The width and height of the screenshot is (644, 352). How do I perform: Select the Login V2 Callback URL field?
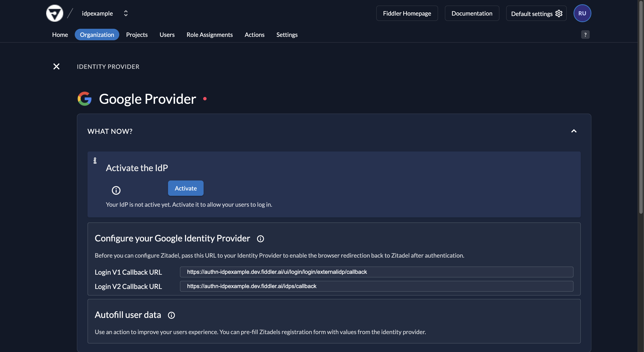(376, 286)
